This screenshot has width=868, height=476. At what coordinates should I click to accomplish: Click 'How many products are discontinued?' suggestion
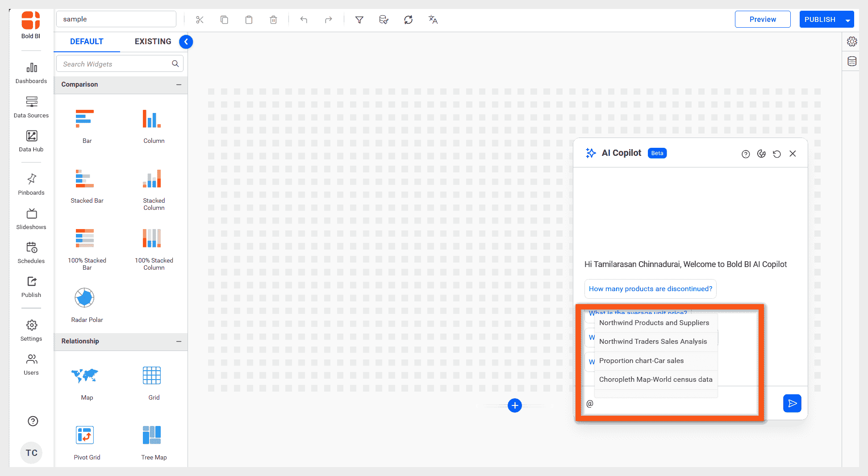tap(650, 289)
